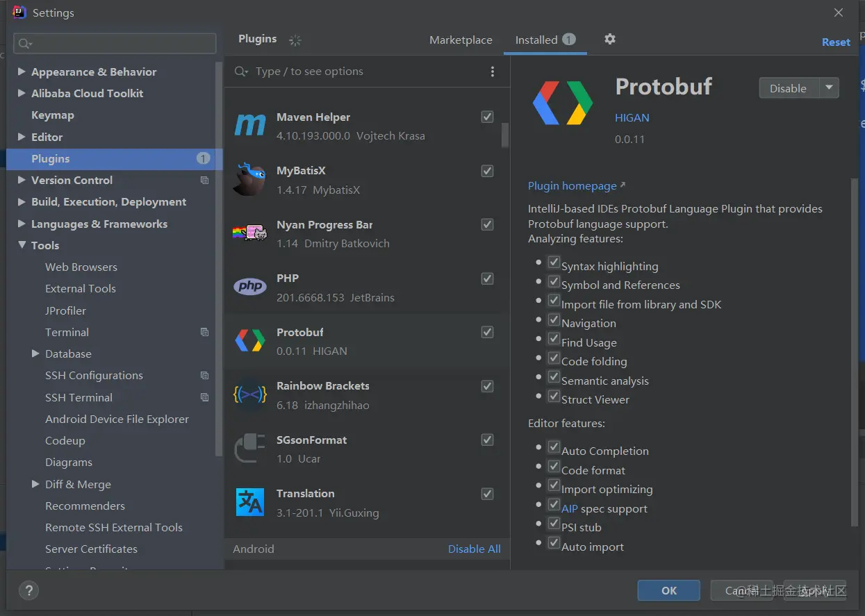Expand the Editor settings node
This screenshot has width=865, height=616.
[x=22, y=137]
